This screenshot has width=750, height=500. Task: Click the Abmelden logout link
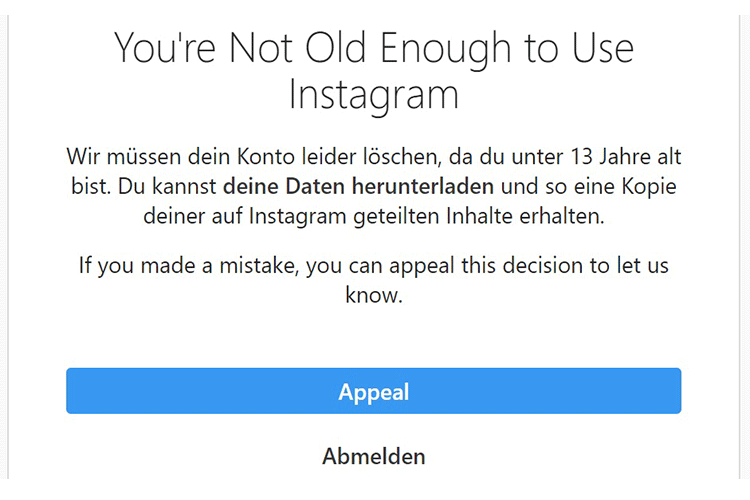click(x=373, y=456)
